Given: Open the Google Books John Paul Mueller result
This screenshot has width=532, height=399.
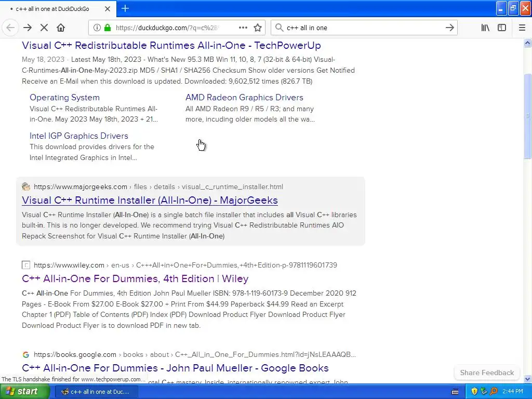Looking at the screenshot, I should (175, 368).
